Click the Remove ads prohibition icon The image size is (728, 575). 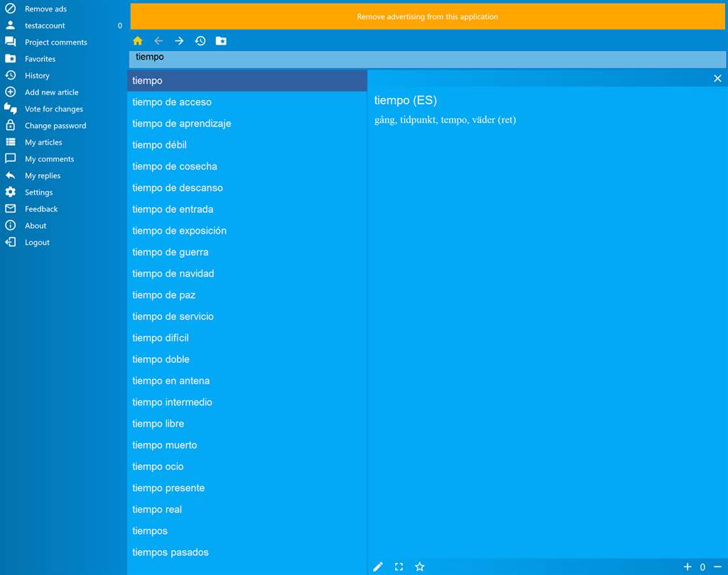pos(10,9)
